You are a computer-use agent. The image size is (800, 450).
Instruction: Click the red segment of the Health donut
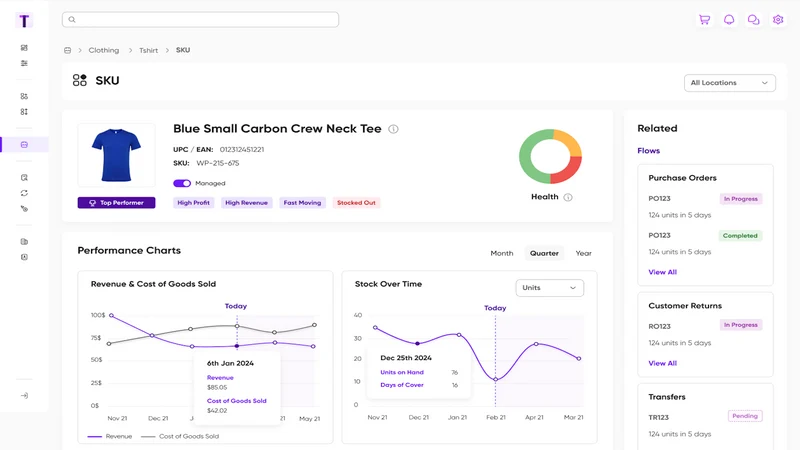click(x=569, y=173)
